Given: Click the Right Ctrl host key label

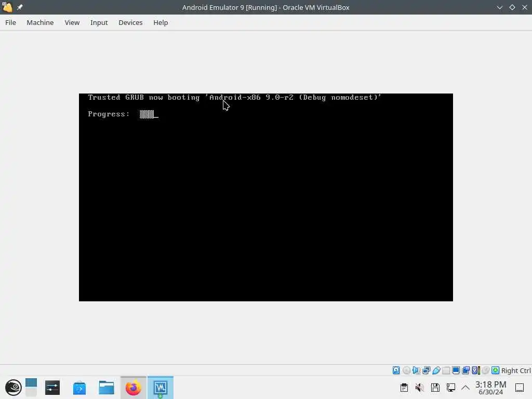Looking at the screenshot, I should point(516,370).
